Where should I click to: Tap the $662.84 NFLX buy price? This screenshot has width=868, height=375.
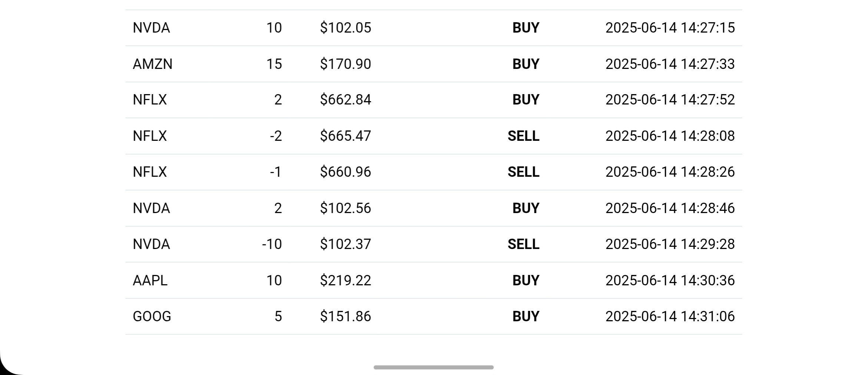345,100
